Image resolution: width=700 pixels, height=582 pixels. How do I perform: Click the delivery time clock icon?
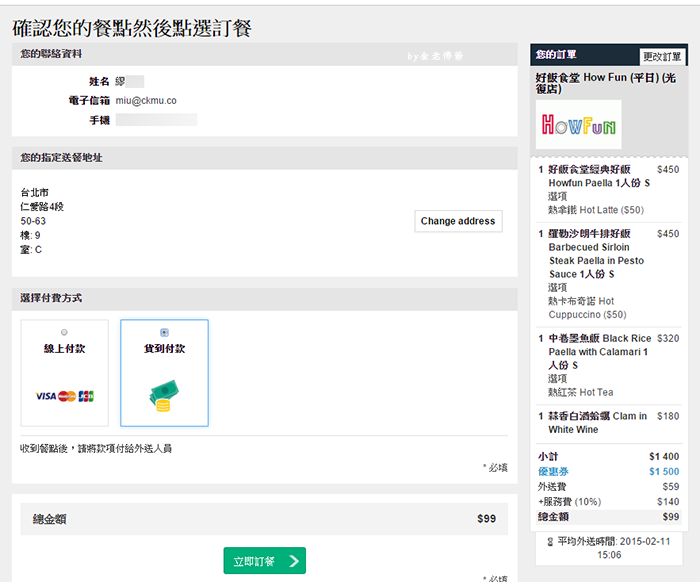(x=550, y=542)
